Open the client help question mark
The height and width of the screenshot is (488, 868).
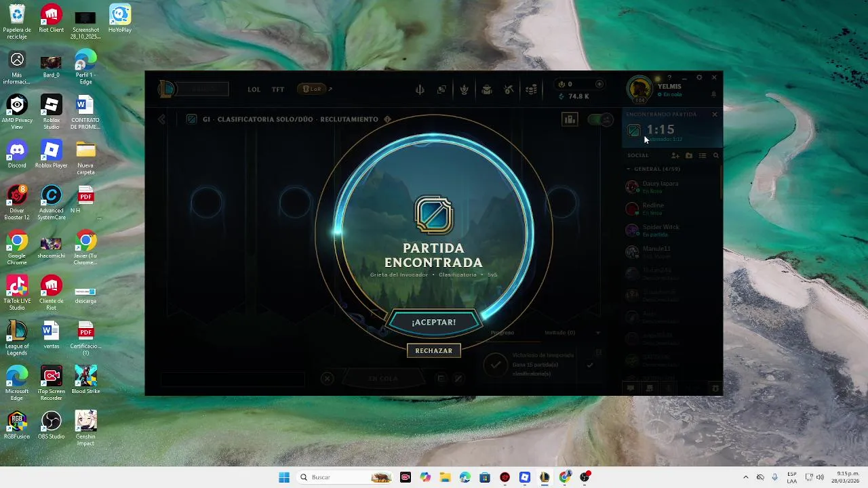(x=669, y=77)
